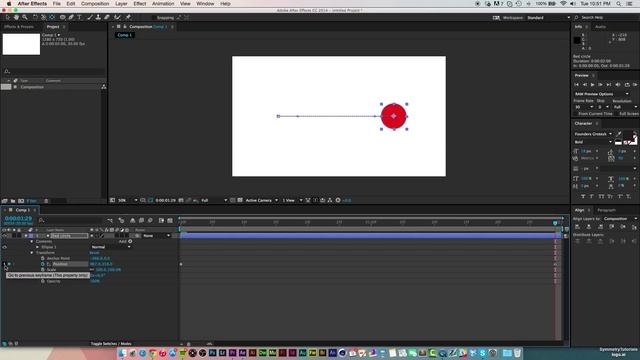Screen dimensions: 640x360
Task: Open the magnification ratio 50% dropdown
Action: coord(127,200)
